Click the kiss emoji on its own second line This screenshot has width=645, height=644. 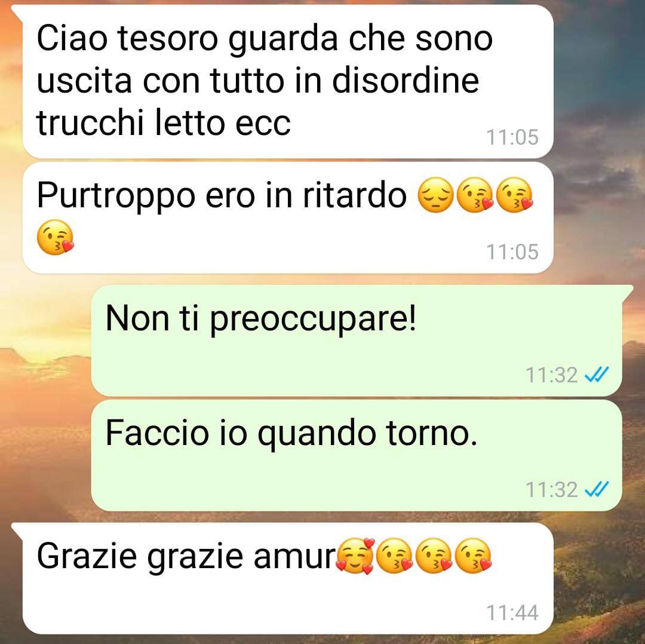click(x=55, y=237)
